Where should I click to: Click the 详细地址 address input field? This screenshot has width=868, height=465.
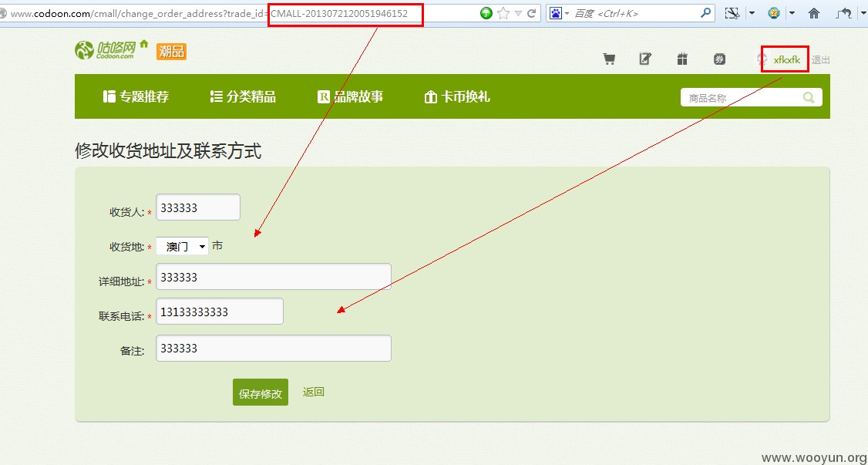tap(274, 276)
